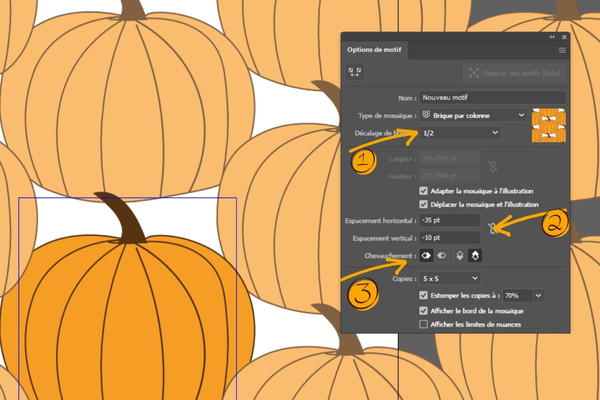Open the Options de motif panel menu
The height and width of the screenshot is (400, 600).
coord(562,51)
